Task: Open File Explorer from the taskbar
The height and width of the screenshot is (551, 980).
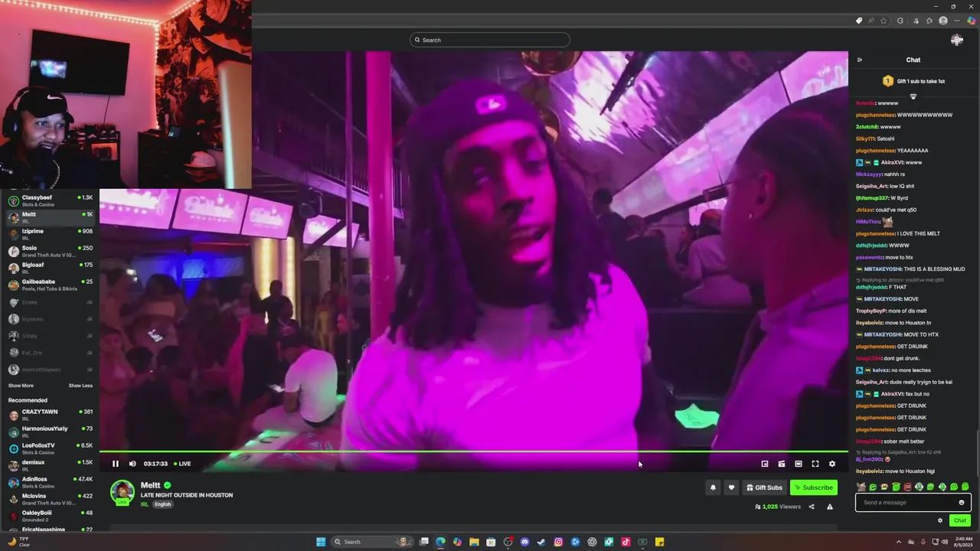Action: 474,542
